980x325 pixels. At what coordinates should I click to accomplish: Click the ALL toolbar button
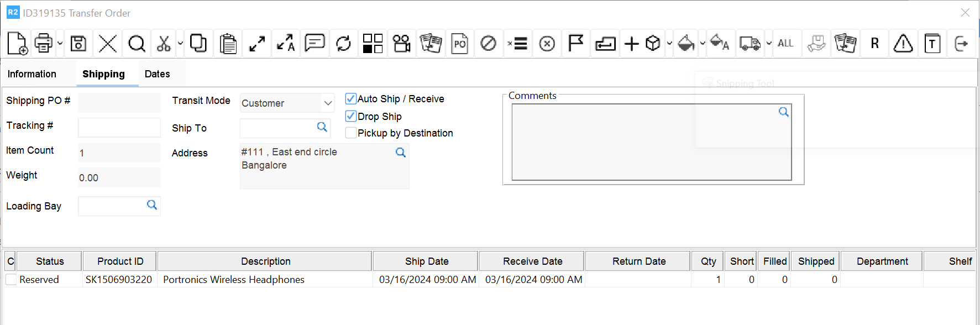click(785, 43)
